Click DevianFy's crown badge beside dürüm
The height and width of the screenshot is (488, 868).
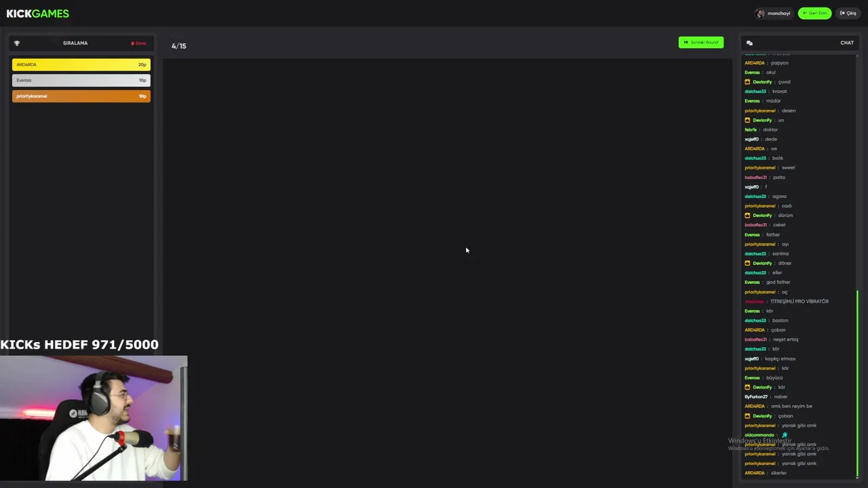click(x=748, y=216)
